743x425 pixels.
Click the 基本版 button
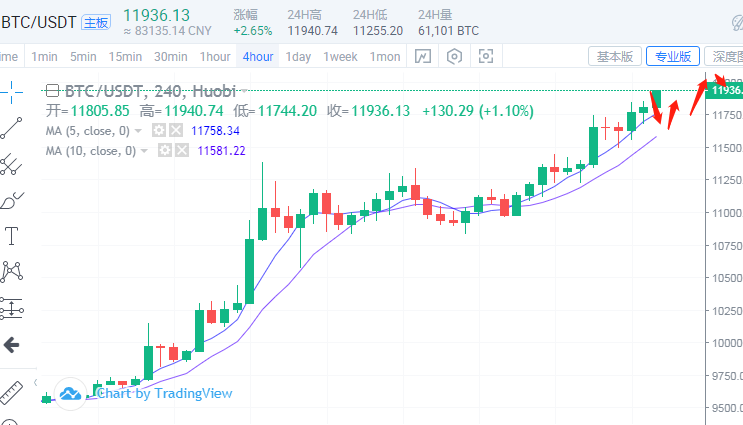614,57
